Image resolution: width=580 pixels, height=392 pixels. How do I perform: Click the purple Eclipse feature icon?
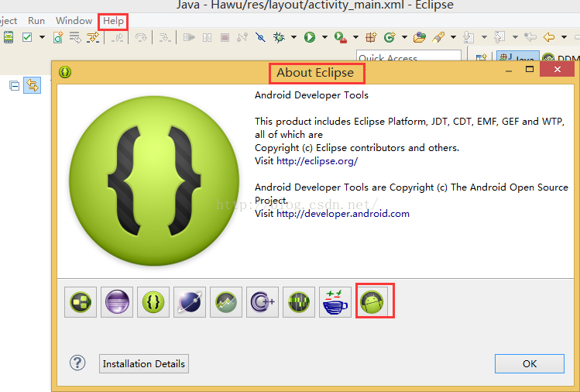[x=117, y=302]
